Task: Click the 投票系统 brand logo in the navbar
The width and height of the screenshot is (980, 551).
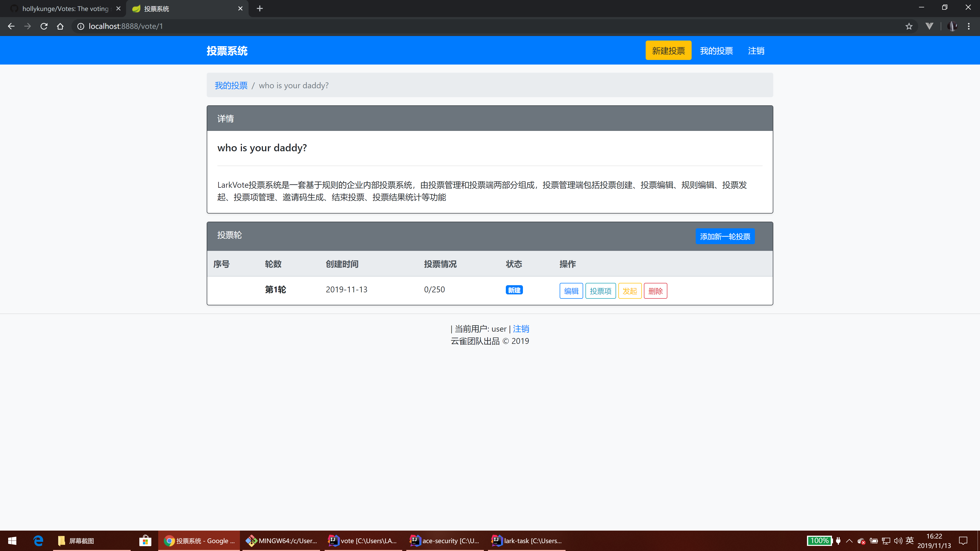Action: pyautogui.click(x=227, y=51)
